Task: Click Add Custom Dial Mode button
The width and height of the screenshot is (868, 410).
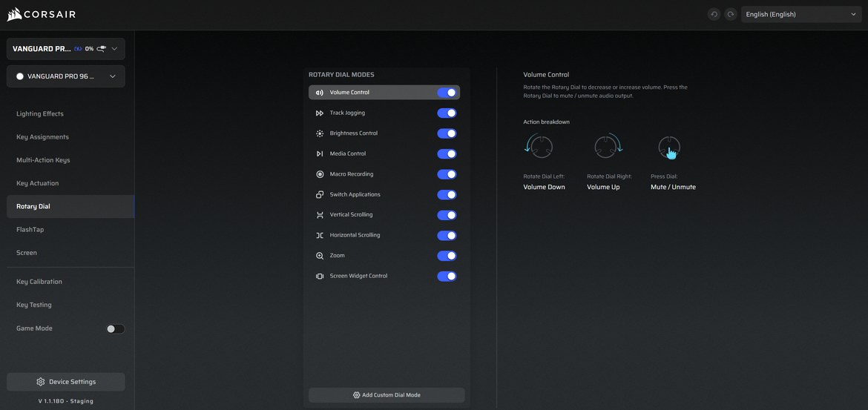Action: coord(387,395)
